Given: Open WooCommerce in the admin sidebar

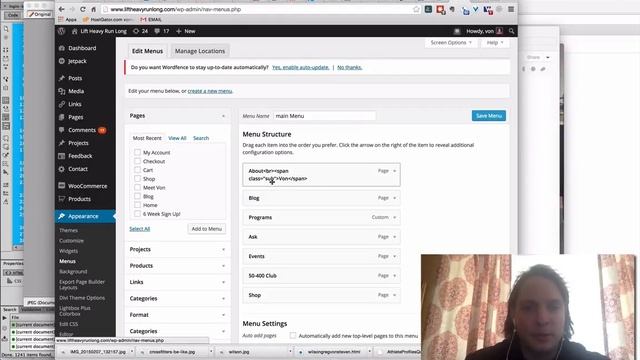Looking at the screenshot, I should pyautogui.click(x=87, y=186).
